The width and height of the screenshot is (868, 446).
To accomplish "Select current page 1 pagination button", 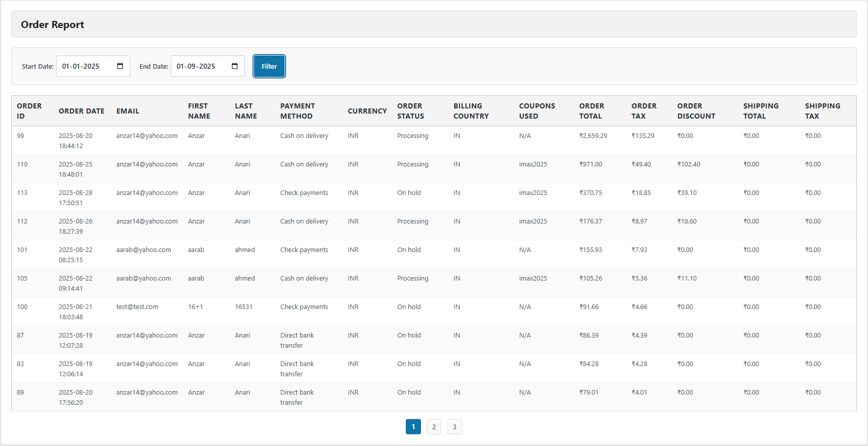I will point(413,427).
